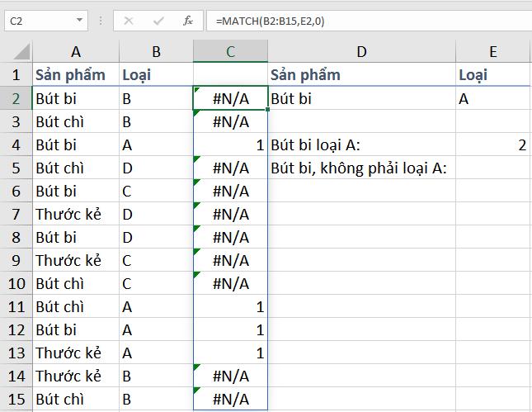Image resolution: width=532 pixels, height=412 pixels.
Task: Select cell E2 containing letter A
Action: (493, 98)
